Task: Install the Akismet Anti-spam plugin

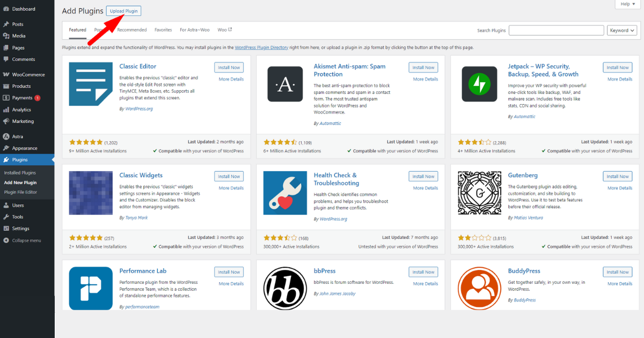Action: (423, 68)
